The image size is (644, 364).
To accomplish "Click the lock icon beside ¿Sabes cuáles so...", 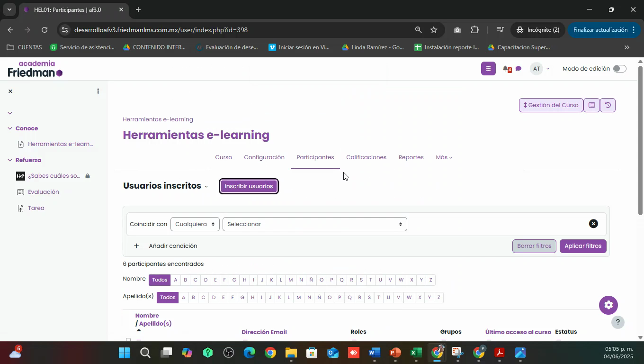I will [88, 176].
